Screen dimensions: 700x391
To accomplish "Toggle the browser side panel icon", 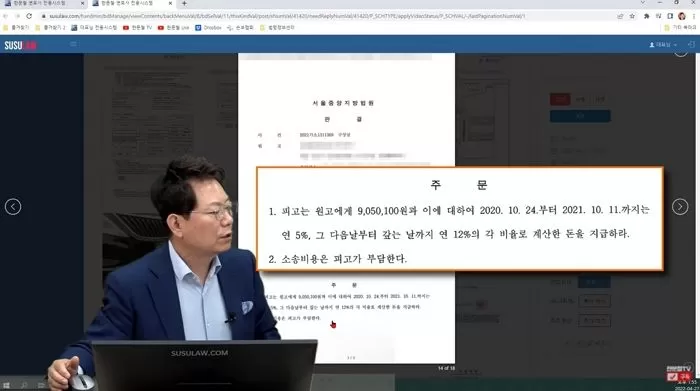I will 670,16.
